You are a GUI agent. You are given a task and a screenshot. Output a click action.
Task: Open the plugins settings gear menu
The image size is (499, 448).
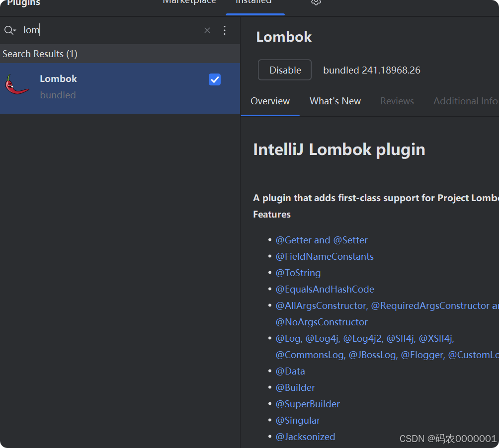[316, 2]
